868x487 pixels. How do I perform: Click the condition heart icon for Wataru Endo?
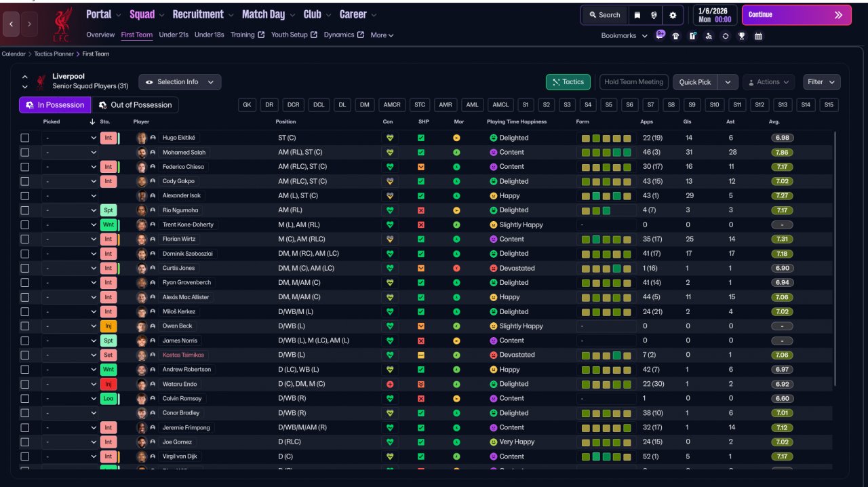390,384
